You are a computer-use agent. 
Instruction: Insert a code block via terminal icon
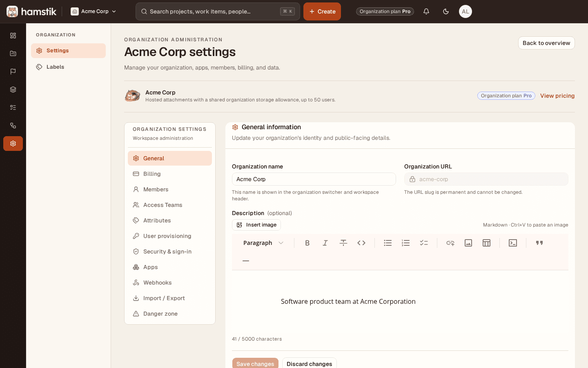513,243
